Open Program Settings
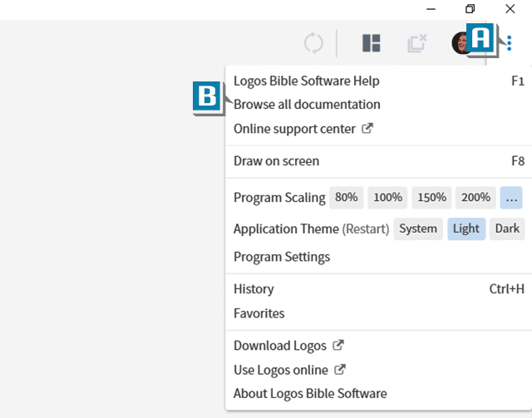Viewport: 532px width, 418px height. (x=379, y=257)
